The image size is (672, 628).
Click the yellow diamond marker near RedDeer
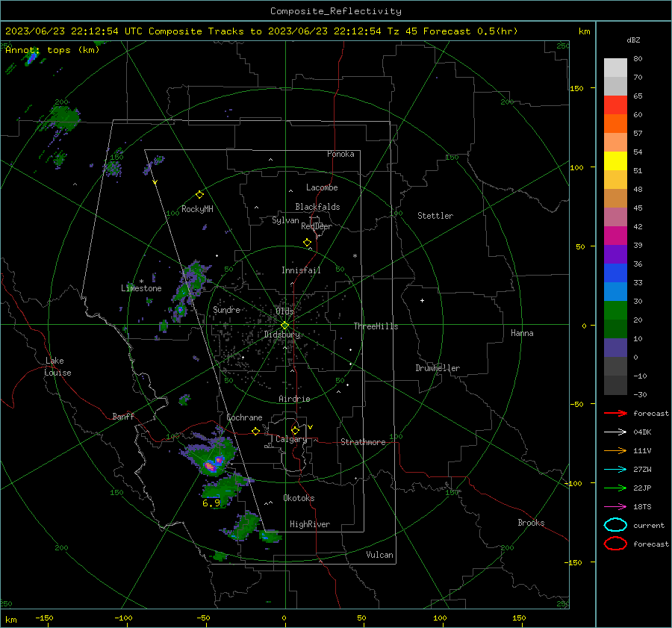point(307,243)
